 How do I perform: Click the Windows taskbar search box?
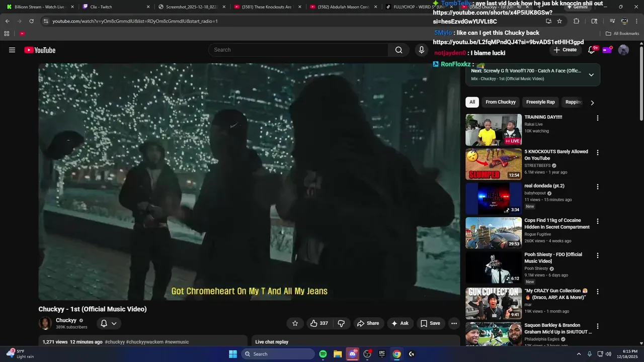point(278,354)
